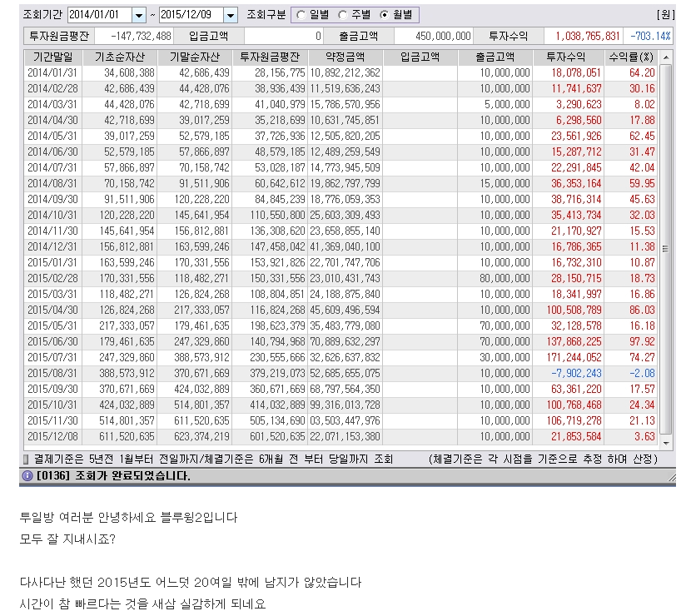This screenshot has height=616, width=686.
Task: Click the info icon in status bar
Action: tap(27, 476)
